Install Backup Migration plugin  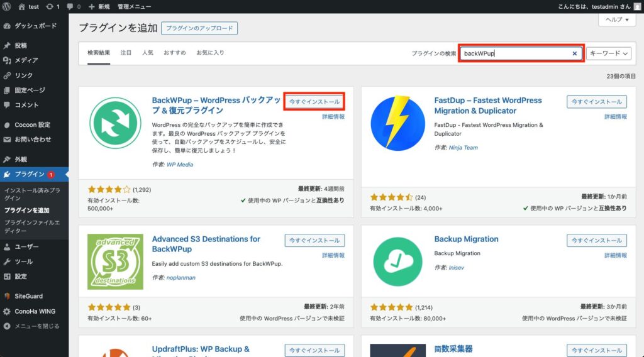(x=597, y=241)
